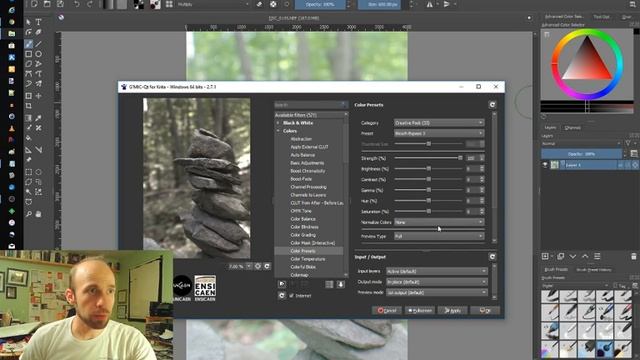Expand the Black & White filter category
Viewport: 640px width, 360px height.
click(278, 123)
